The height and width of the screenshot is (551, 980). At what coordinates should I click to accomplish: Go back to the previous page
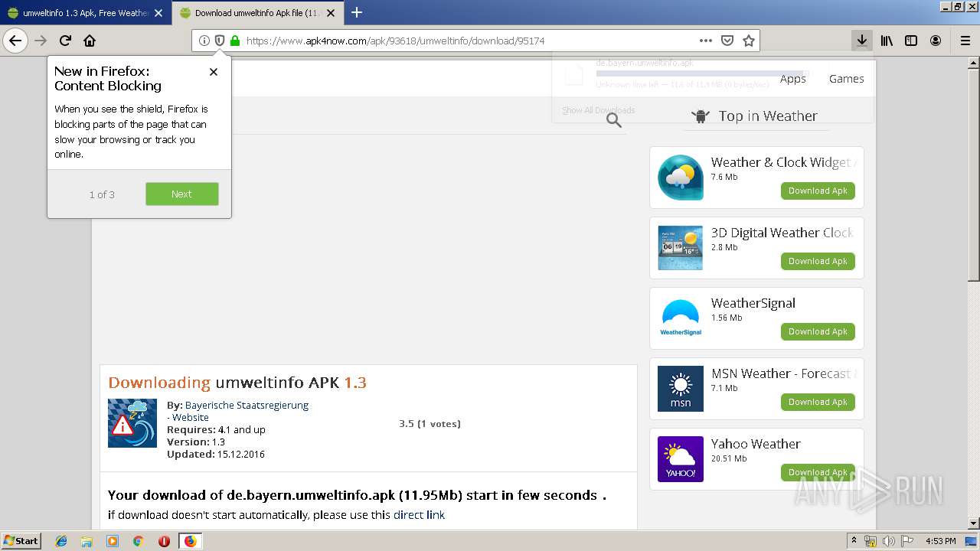click(x=15, y=41)
